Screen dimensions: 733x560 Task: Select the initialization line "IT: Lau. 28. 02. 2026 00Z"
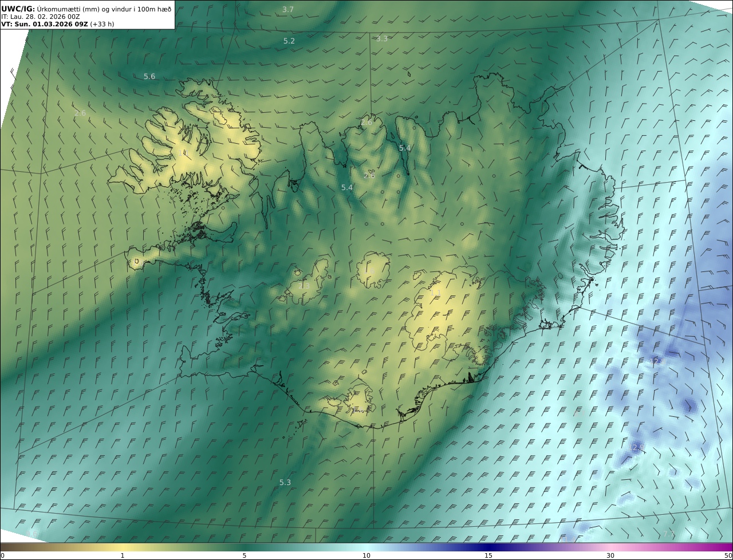coord(41,17)
